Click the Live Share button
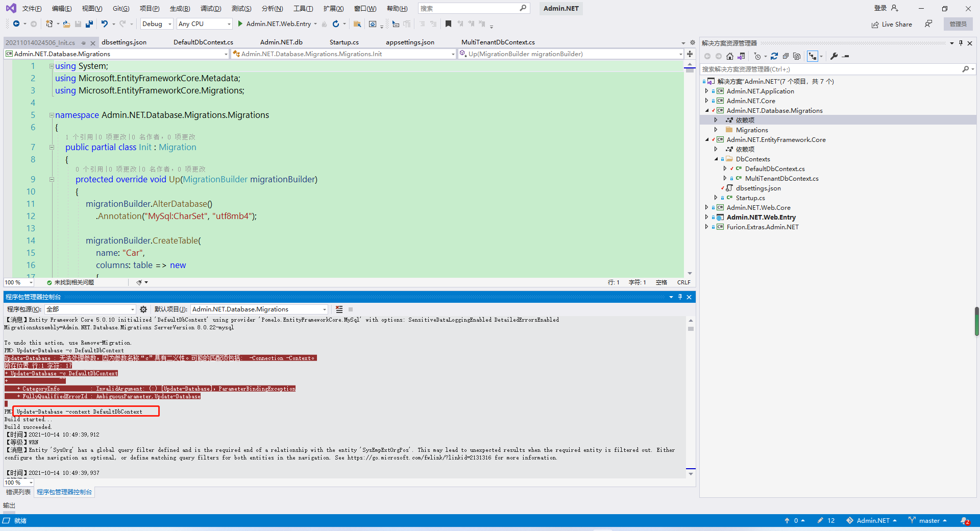Screen dimensions: 980x531 coord(891,24)
